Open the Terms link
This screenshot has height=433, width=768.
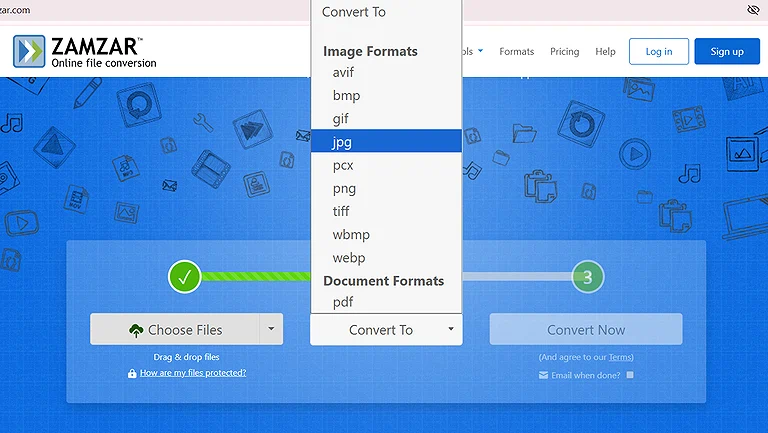click(620, 357)
